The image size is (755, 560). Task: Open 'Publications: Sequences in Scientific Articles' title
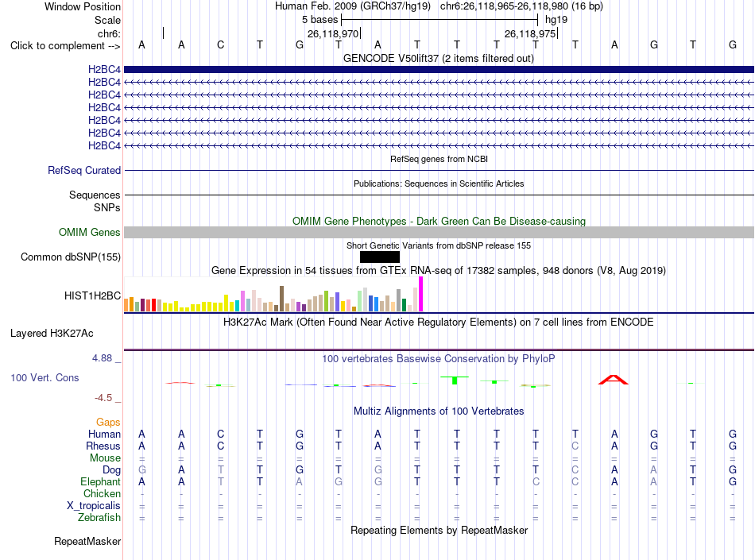pos(439,183)
